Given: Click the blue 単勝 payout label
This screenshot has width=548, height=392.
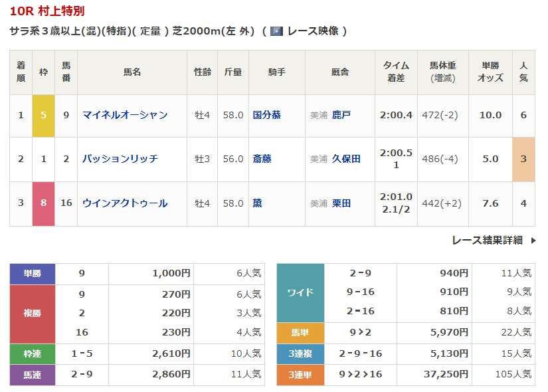Looking at the screenshot, I should [33, 273].
